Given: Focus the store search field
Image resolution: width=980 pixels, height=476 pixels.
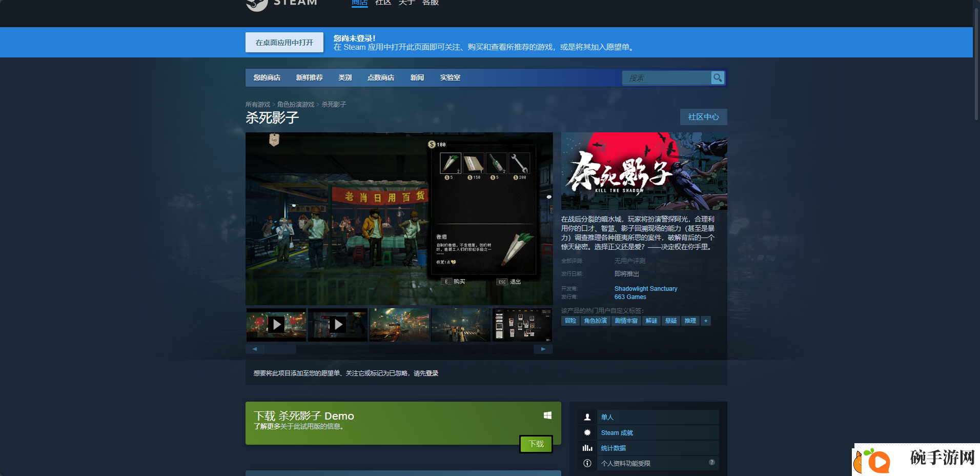Looking at the screenshot, I should (666, 78).
